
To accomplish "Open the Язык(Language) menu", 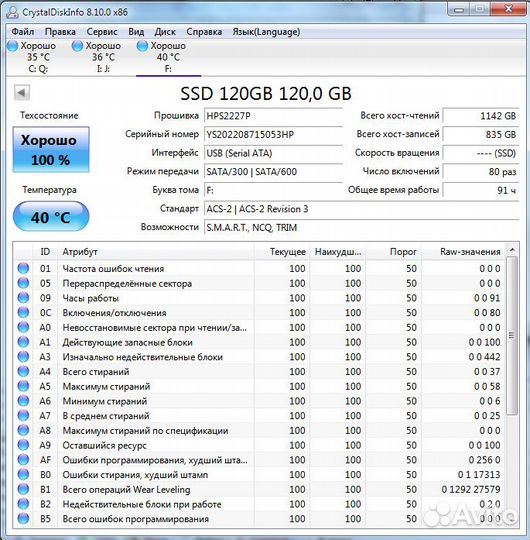I will (266, 32).
